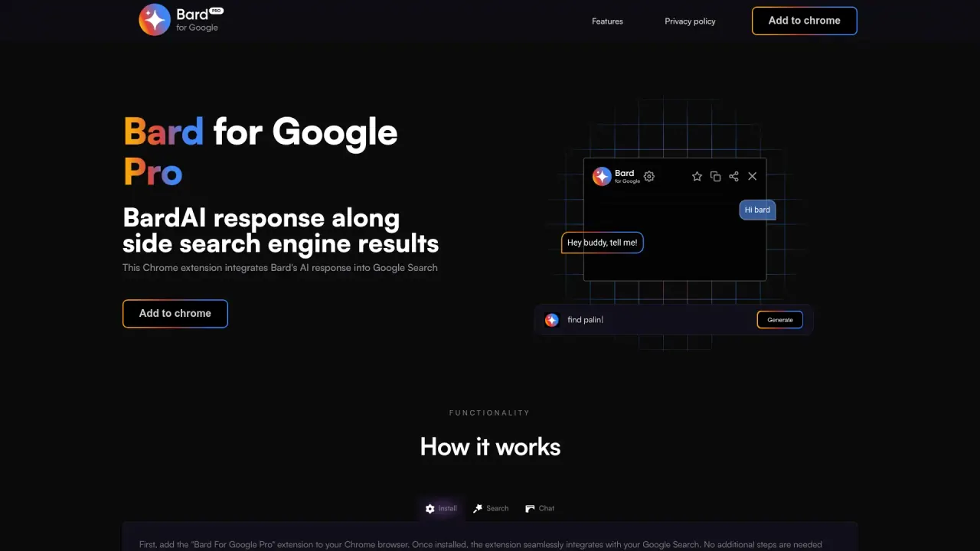The width and height of the screenshot is (980, 551).
Task: Switch to the Chat tab
Action: pyautogui.click(x=540, y=509)
